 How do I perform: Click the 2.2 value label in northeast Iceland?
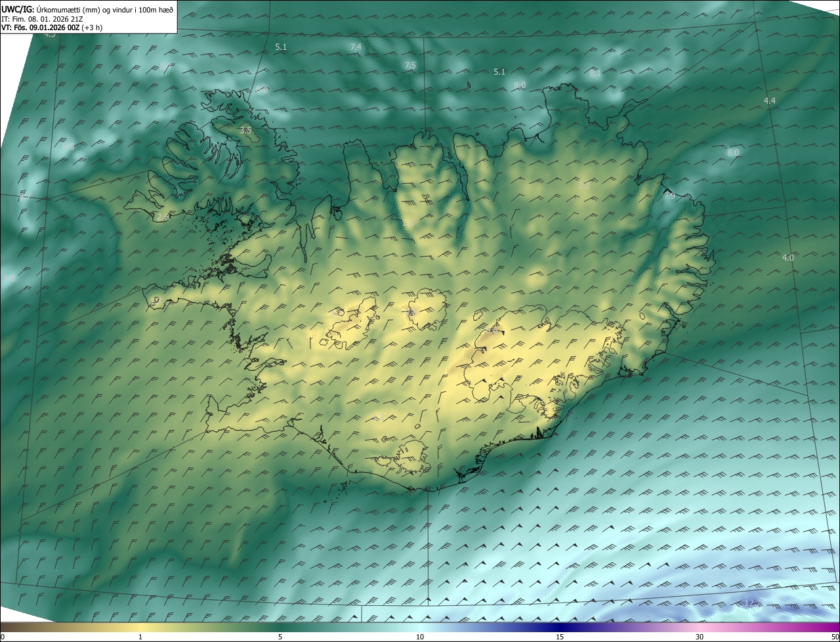point(585,186)
